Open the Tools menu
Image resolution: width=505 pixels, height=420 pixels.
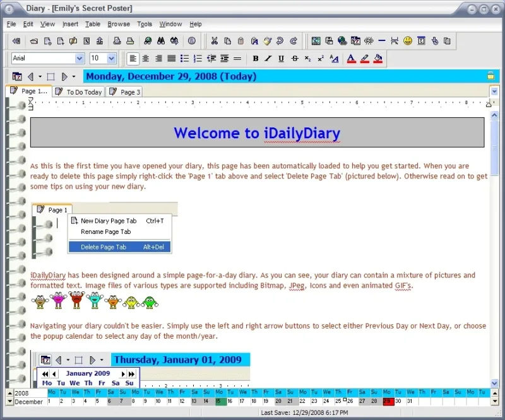click(145, 24)
